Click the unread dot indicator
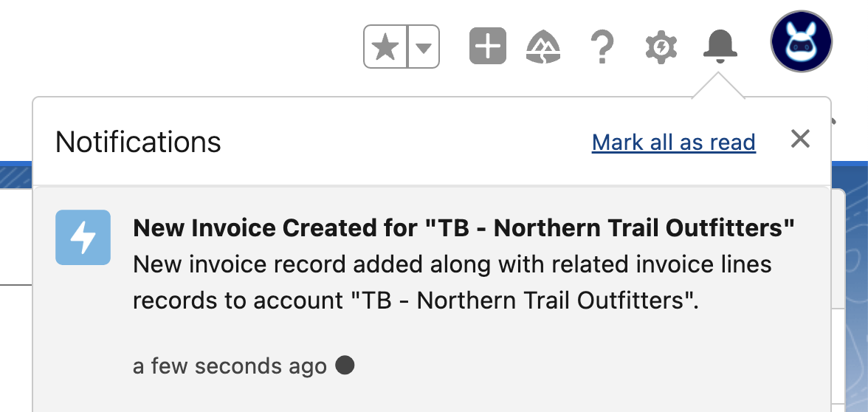868x412 pixels. point(345,365)
